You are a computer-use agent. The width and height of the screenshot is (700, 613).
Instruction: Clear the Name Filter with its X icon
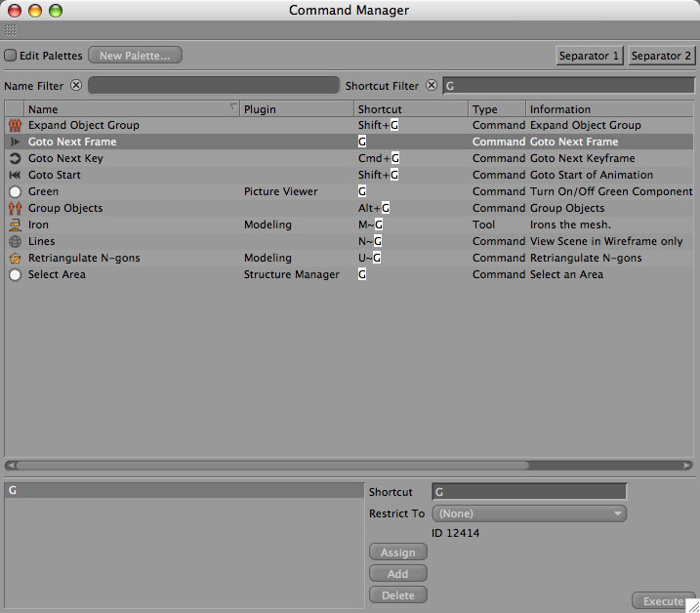pos(76,86)
